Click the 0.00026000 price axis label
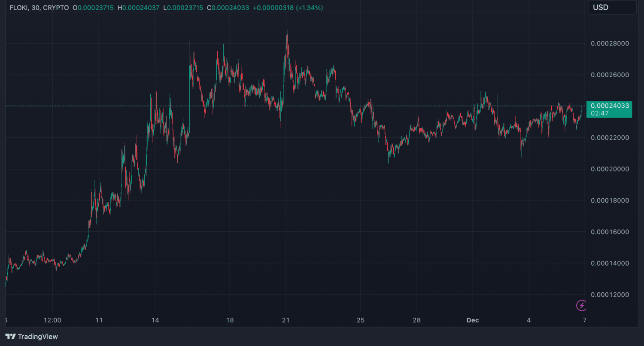 coord(610,75)
